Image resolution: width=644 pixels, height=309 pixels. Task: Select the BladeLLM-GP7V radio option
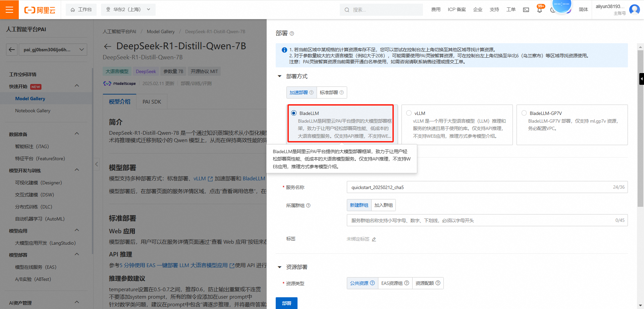(x=524, y=113)
